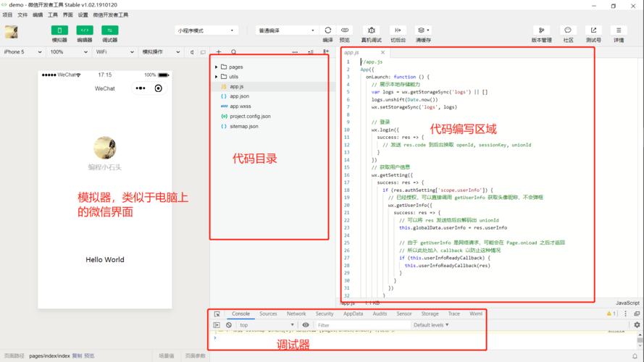Viewport: 644px width, 362px height.
Task: Open the 文件 (File) menu
Action: coord(22,14)
